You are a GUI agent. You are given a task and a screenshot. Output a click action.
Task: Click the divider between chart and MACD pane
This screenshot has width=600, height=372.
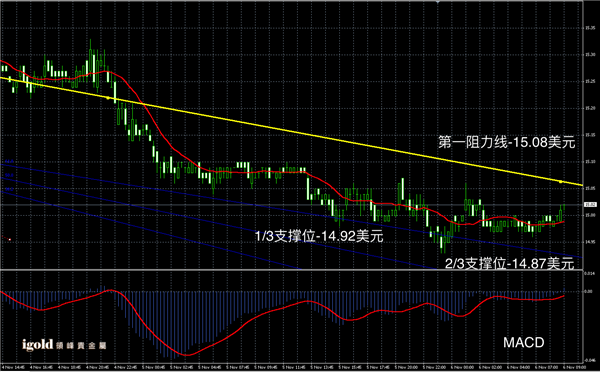pos(291,270)
